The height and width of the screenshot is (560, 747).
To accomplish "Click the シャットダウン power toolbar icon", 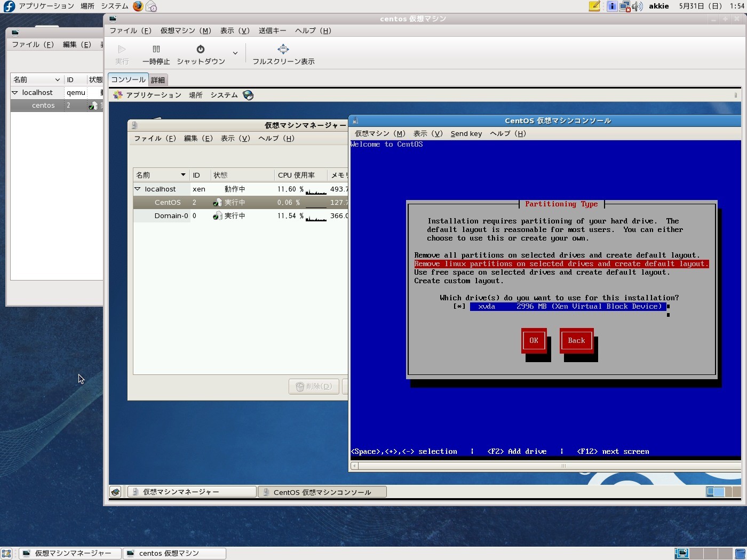I will [x=201, y=49].
